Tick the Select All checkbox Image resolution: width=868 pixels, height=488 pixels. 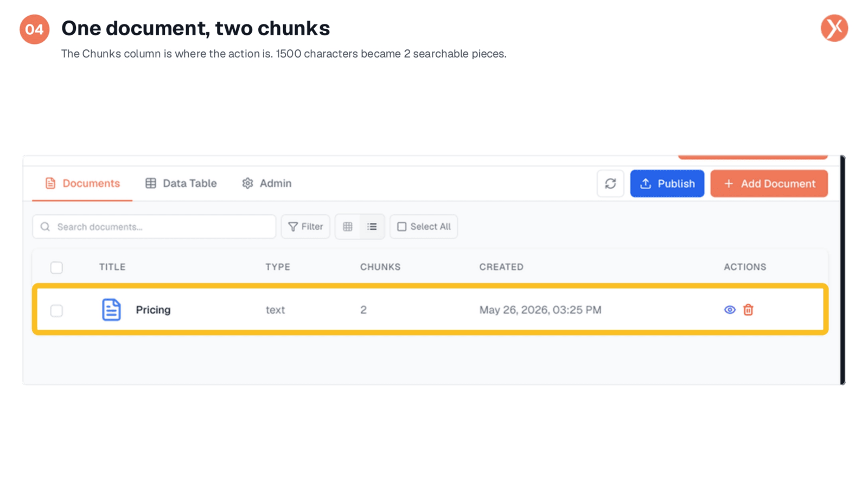click(401, 227)
